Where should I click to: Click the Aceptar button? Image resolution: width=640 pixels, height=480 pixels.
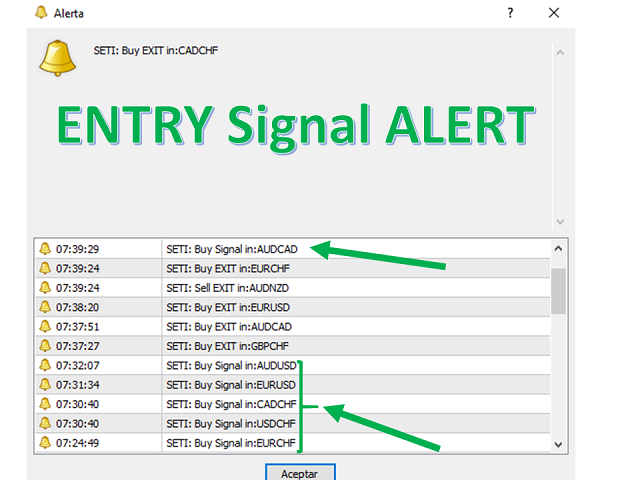pyautogui.click(x=300, y=473)
